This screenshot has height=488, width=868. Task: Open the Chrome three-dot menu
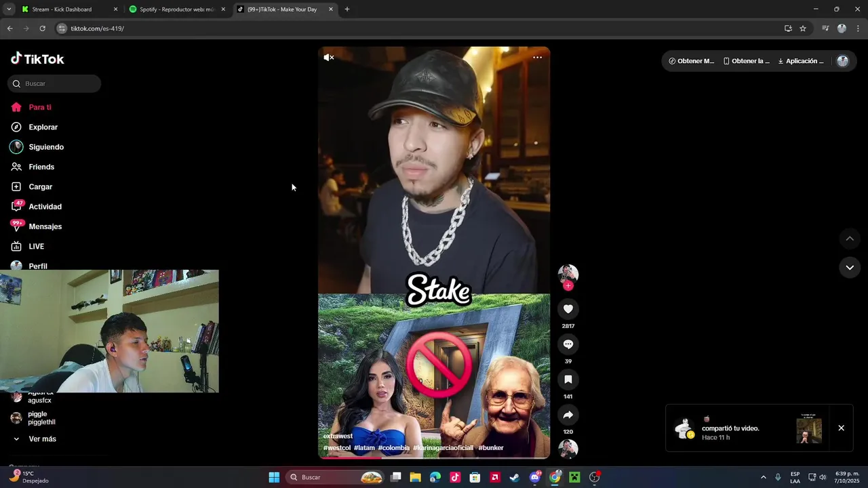coord(859,28)
